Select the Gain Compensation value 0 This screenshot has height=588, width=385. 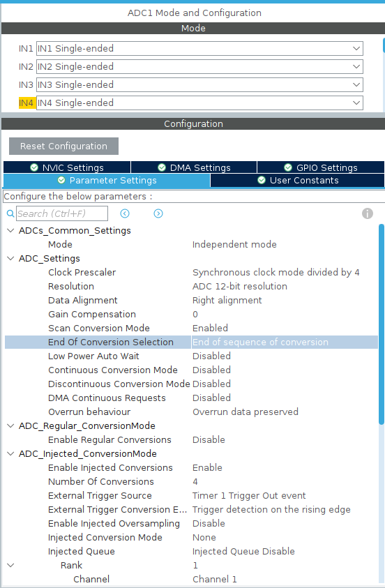[195, 315]
